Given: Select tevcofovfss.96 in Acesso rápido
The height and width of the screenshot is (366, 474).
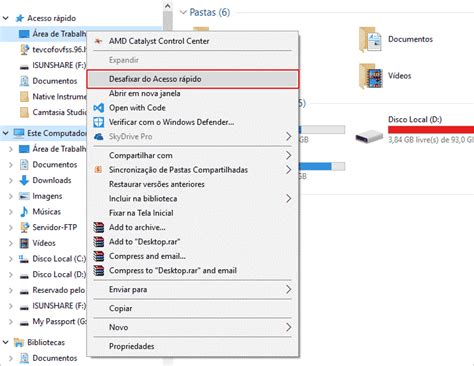Looking at the screenshot, I should click(59, 49).
